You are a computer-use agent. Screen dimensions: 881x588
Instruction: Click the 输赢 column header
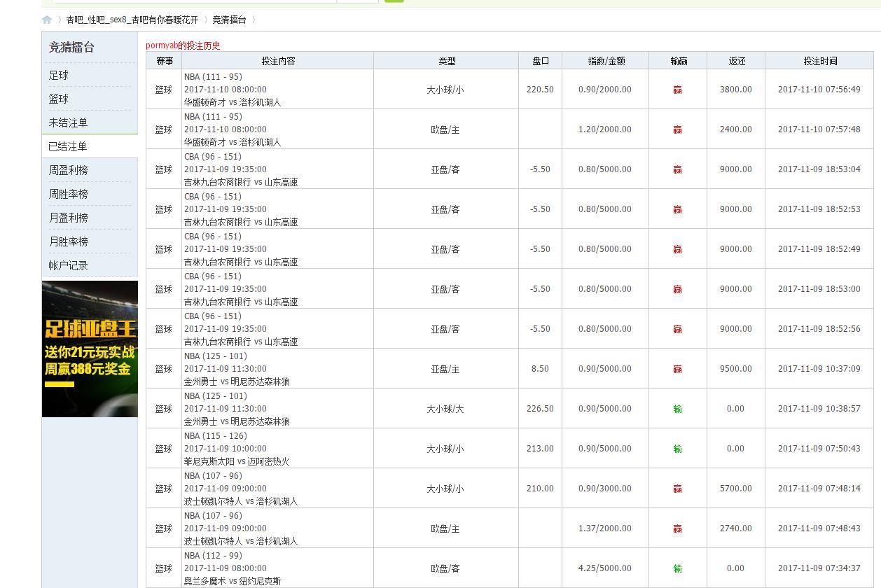(678, 61)
